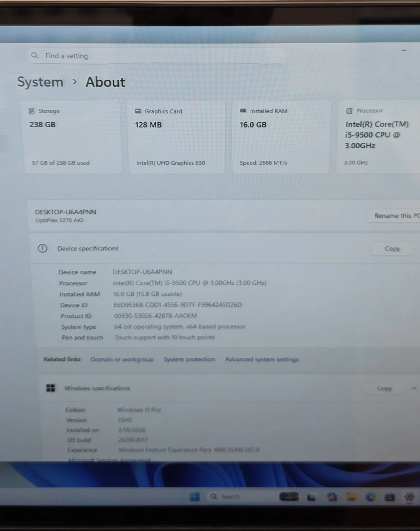Image resolution: width=420 pixels, height=531 pixels.
Task: Copy the Windows specifications
Action: (384, 388)
